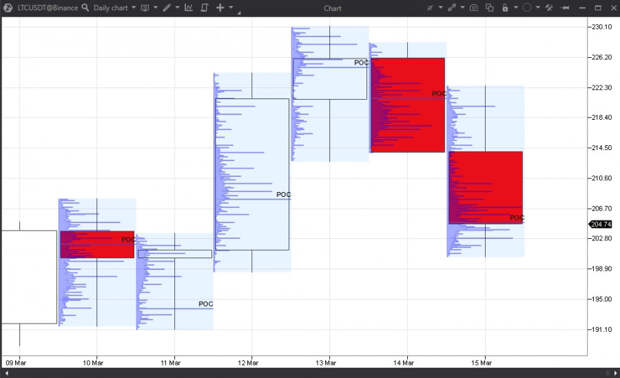Expand the drawing tools dropdown arrow

[x=177, y=8]
